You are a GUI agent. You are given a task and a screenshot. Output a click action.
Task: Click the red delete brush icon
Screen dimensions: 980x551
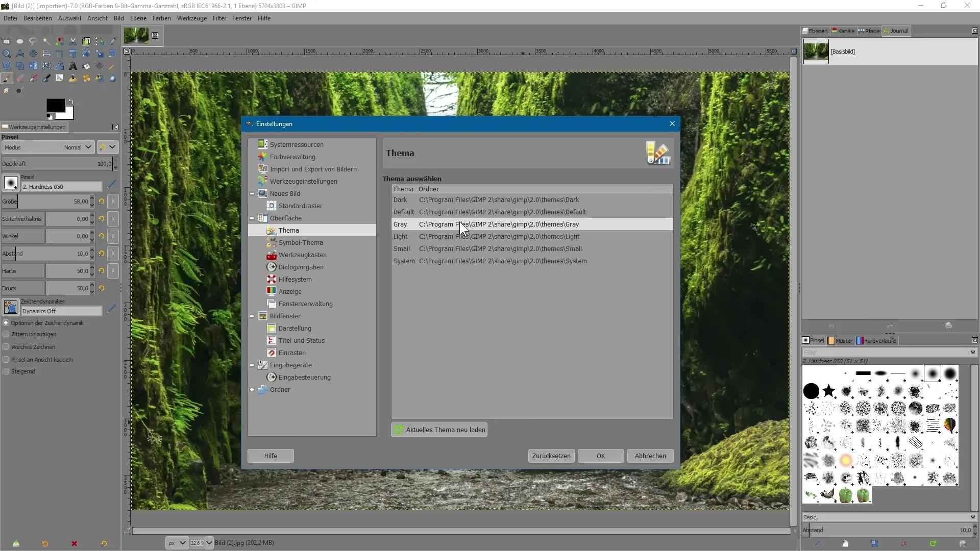pyautogui.click(x=903, y=543)
